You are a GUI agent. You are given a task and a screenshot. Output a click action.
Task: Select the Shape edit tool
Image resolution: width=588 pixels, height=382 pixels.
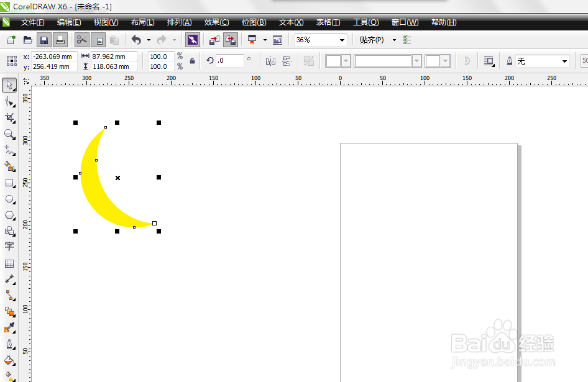click(x=9, y=102)
